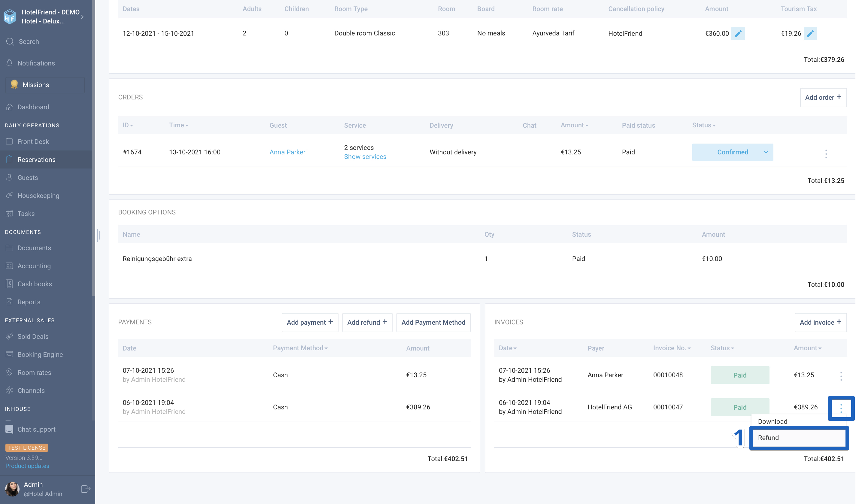Image resolution: width=856 pixels, height=504 pixels.
Task: Open the Accounting section
Action: pos(34,266)
